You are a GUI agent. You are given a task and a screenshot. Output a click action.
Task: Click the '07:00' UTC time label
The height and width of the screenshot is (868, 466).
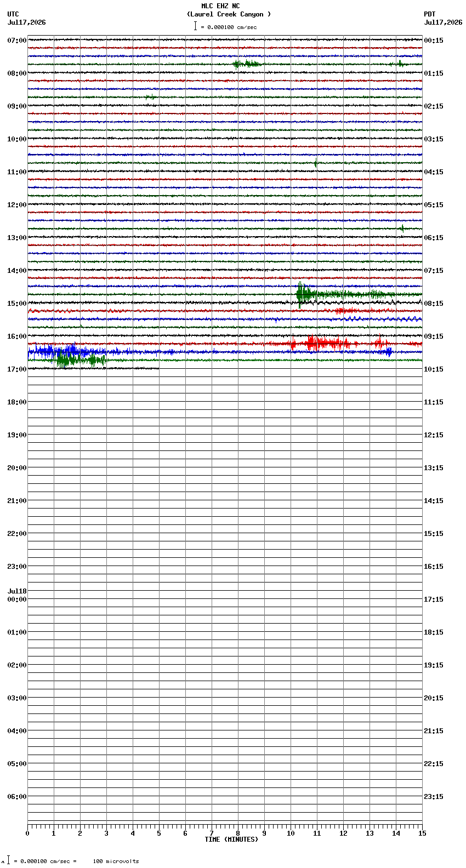(x=17, y=41)
